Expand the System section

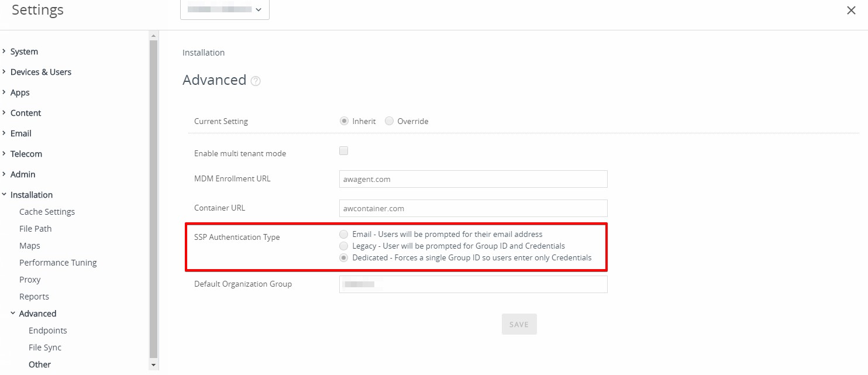24,51
